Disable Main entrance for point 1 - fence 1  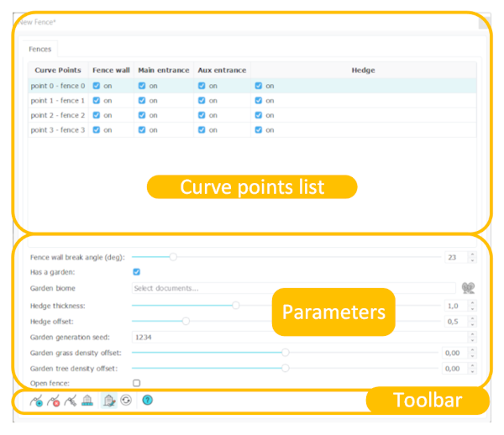pyautogui.click(x=142, y=101)
